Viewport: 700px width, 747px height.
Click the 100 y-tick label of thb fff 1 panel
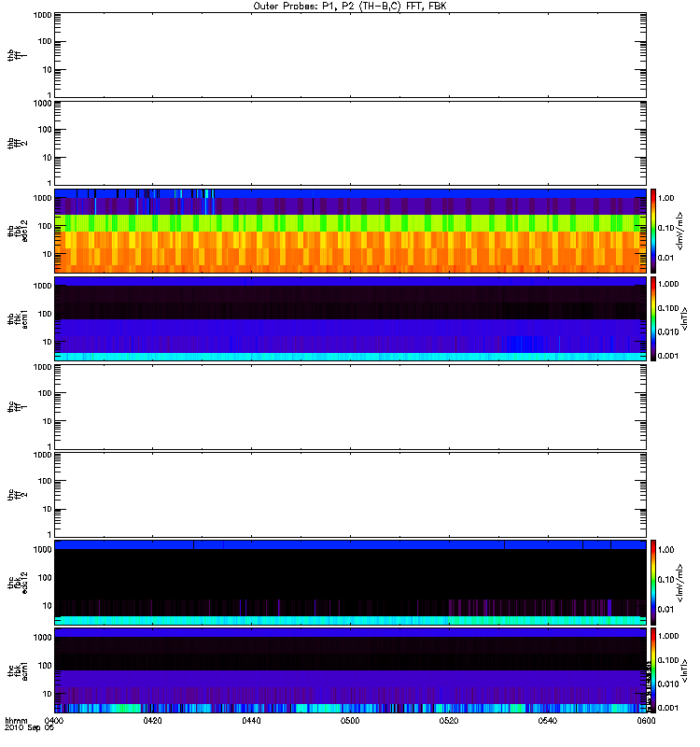pos(45,41)
